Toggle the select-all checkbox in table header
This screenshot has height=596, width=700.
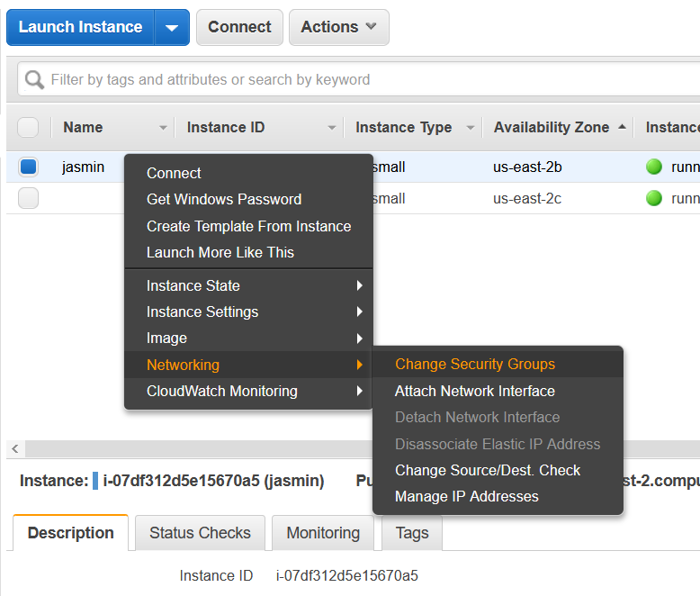tap(29, 128)
